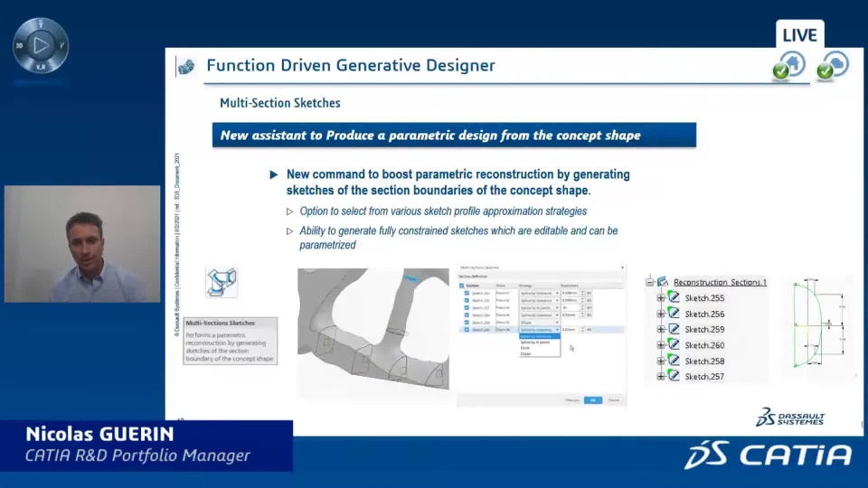
Task: Uncheck Sketch.258 row checkbox in the dialog
Action: pos(467,314)
